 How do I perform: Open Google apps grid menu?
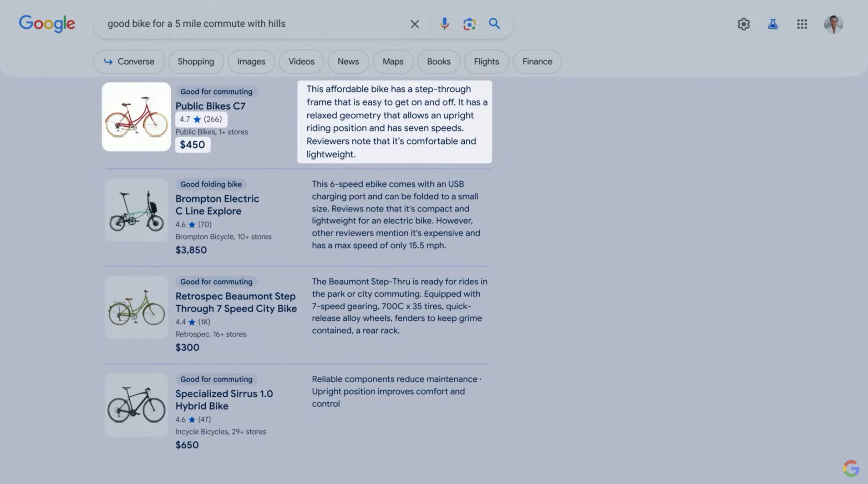click(802, 24)
